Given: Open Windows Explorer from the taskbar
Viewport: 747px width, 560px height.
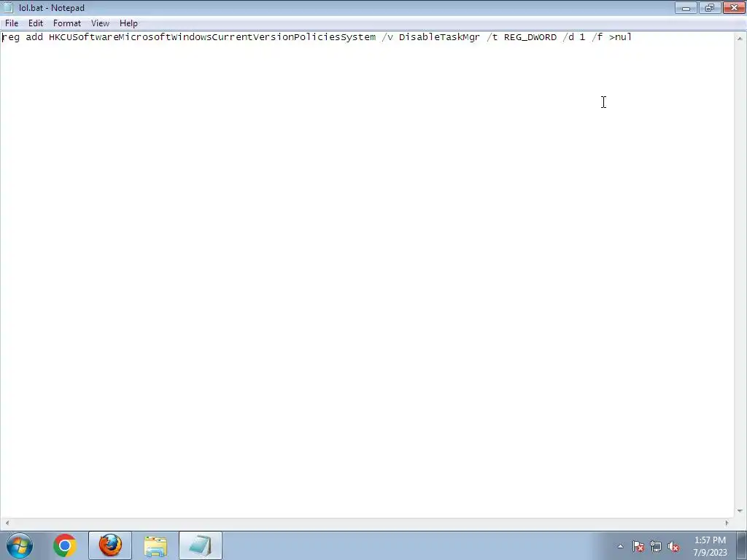Looking at the screenshot, I should (155, 545).
